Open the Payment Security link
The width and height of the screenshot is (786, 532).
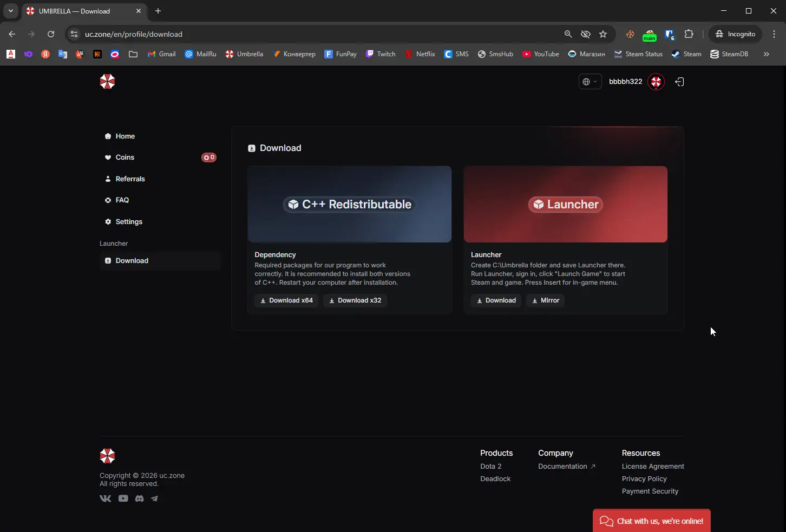650,491
